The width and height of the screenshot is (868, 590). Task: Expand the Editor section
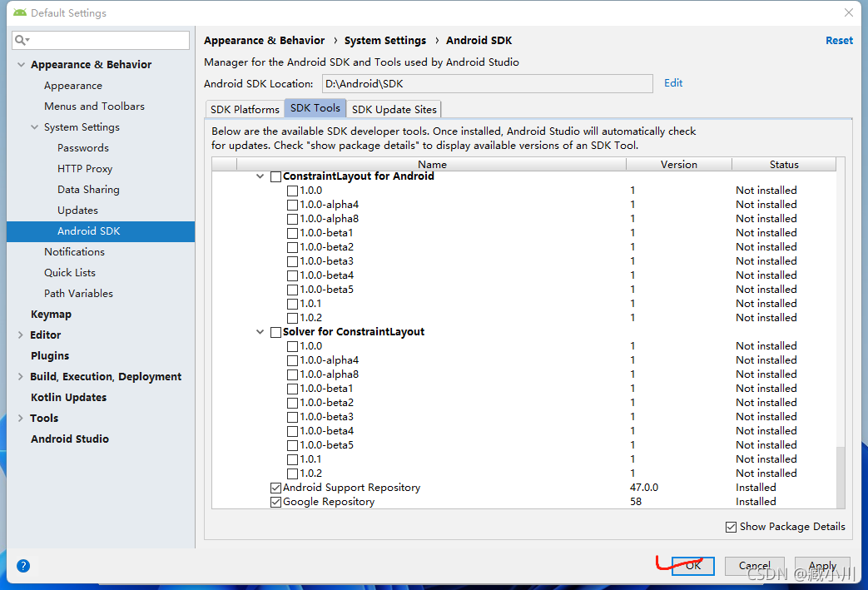point(21,335)
